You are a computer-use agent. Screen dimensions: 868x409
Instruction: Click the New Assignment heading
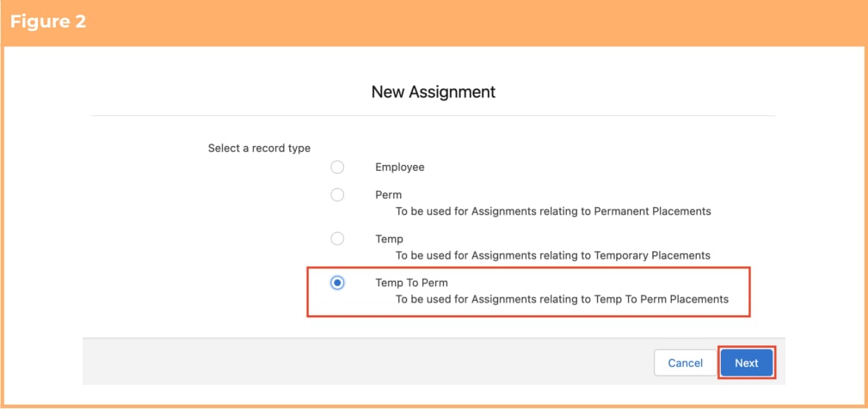[434, 92]
